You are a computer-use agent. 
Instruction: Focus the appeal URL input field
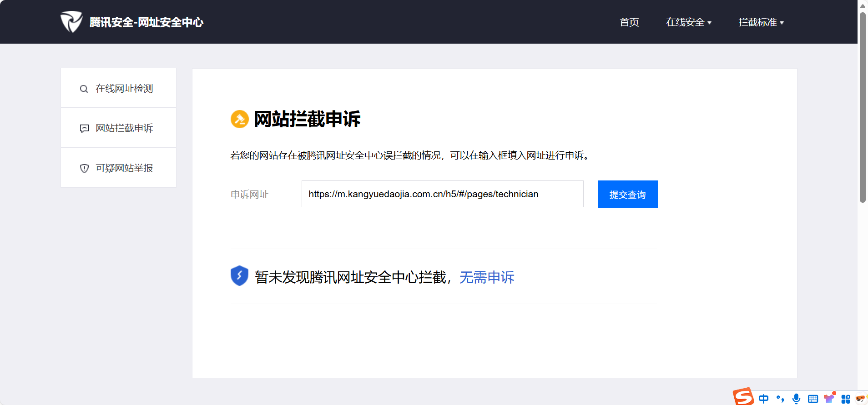pos(443,194)
